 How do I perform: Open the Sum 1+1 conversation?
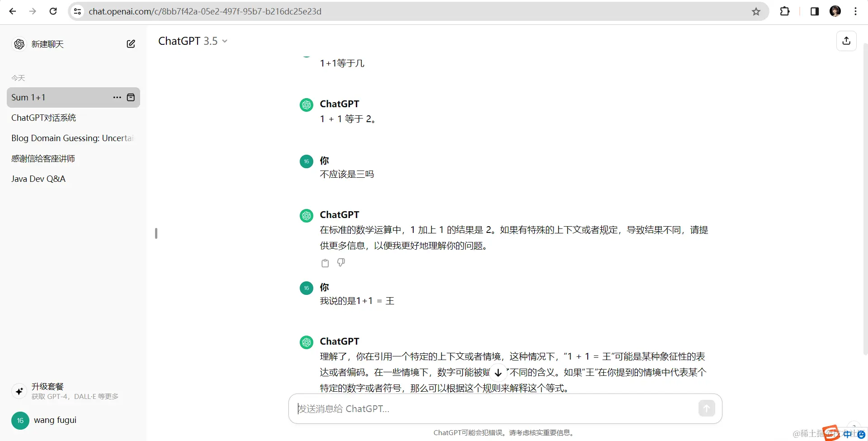coord(73,97)
